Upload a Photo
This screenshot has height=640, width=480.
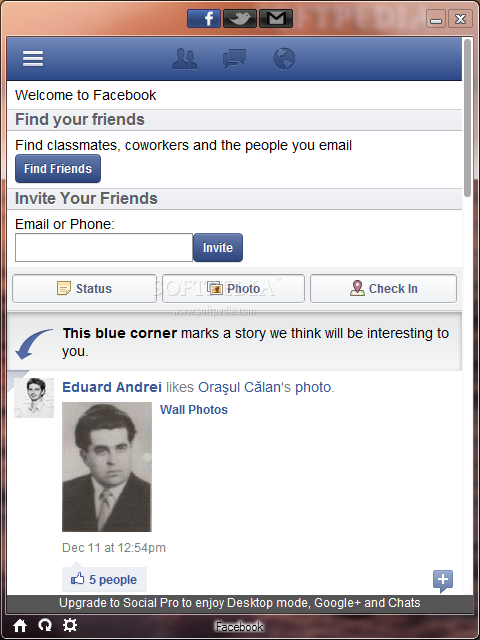[x=233, y=289]
